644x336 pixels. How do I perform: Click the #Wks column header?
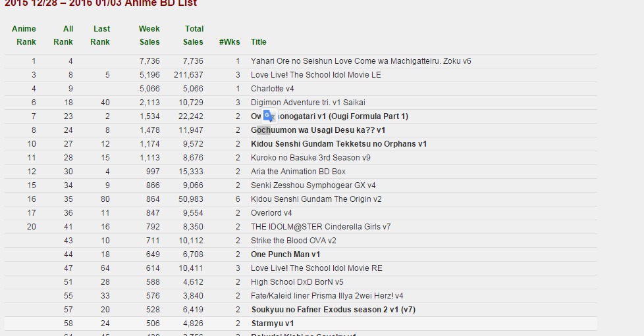[x=229, y=42]
